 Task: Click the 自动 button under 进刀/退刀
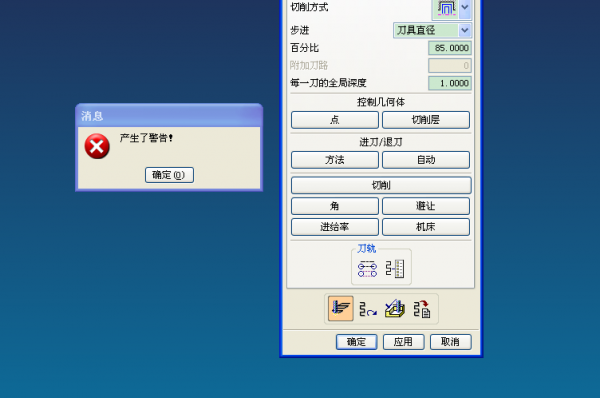(426, 160)
